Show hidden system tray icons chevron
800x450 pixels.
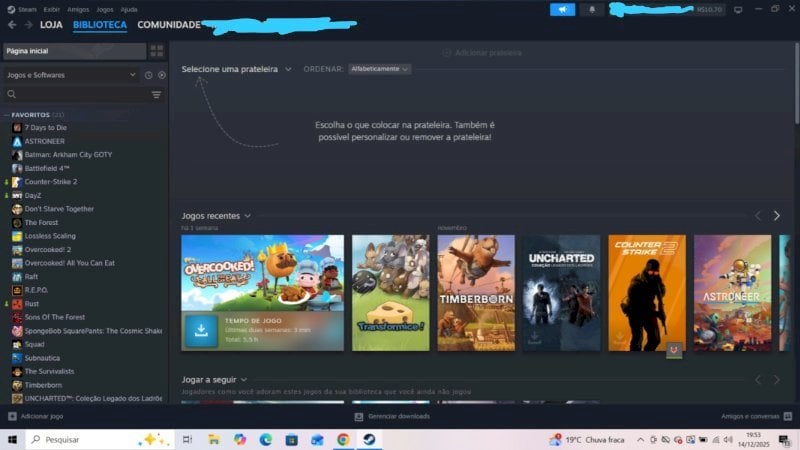pos(640,439)
